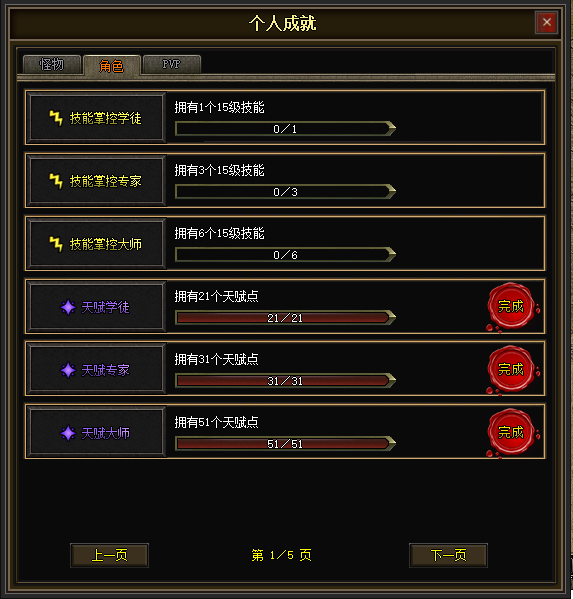Click the lightning icon beside 技能掌控大师
This screenshot has height=599, width=573.
click(x=56, y=244)
